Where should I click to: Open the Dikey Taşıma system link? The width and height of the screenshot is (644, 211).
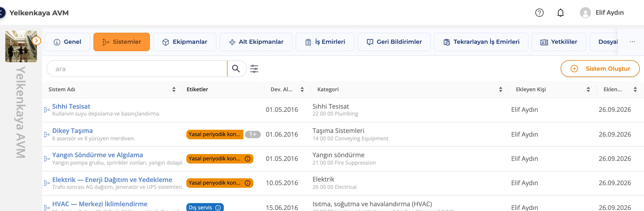[x=72, y=131]
